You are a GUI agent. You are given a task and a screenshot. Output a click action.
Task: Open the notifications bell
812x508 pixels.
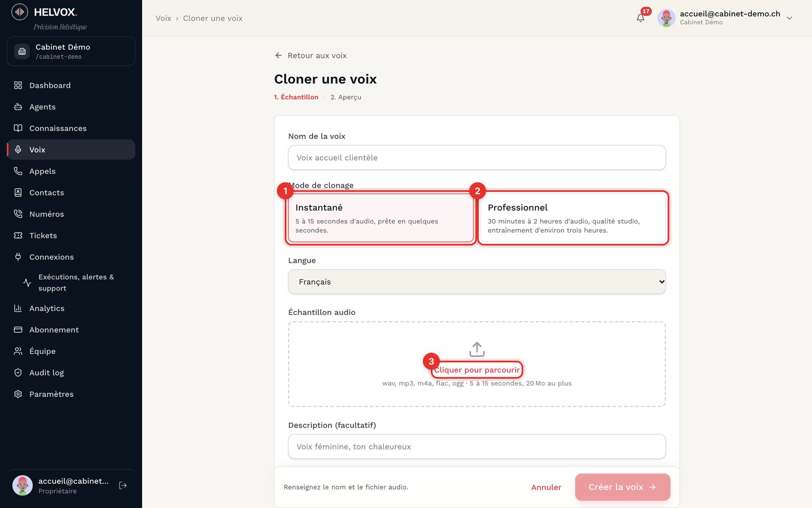tap(640, 18)
